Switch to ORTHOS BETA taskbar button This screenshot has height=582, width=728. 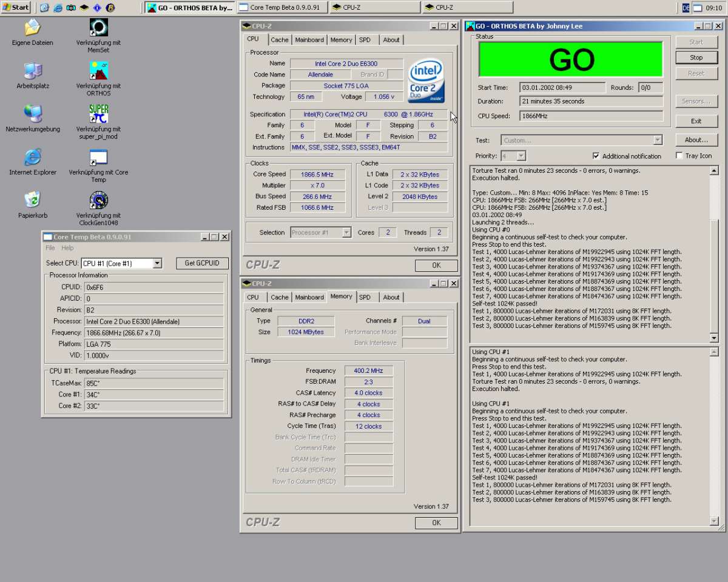point(189,7)
